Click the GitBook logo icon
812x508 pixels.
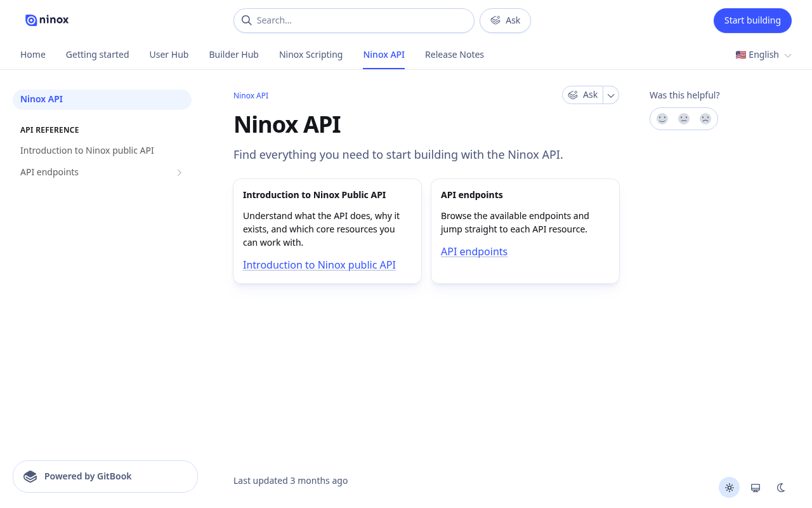point(30,476)
